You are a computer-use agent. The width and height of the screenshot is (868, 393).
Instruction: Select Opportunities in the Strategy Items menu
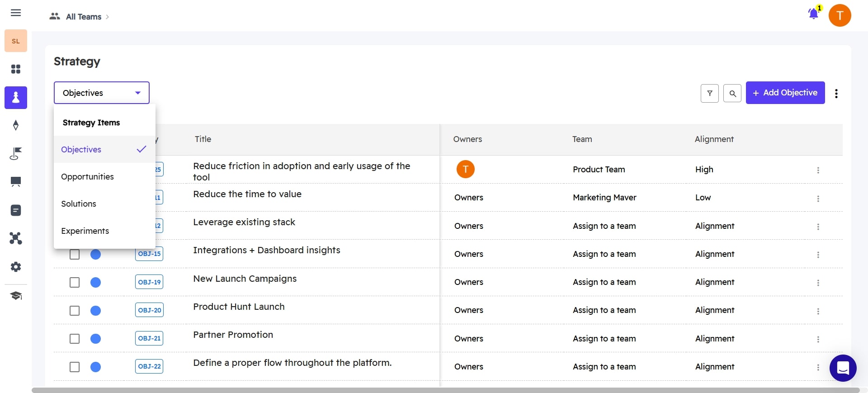pyautogui.click(x=104, y=176)
